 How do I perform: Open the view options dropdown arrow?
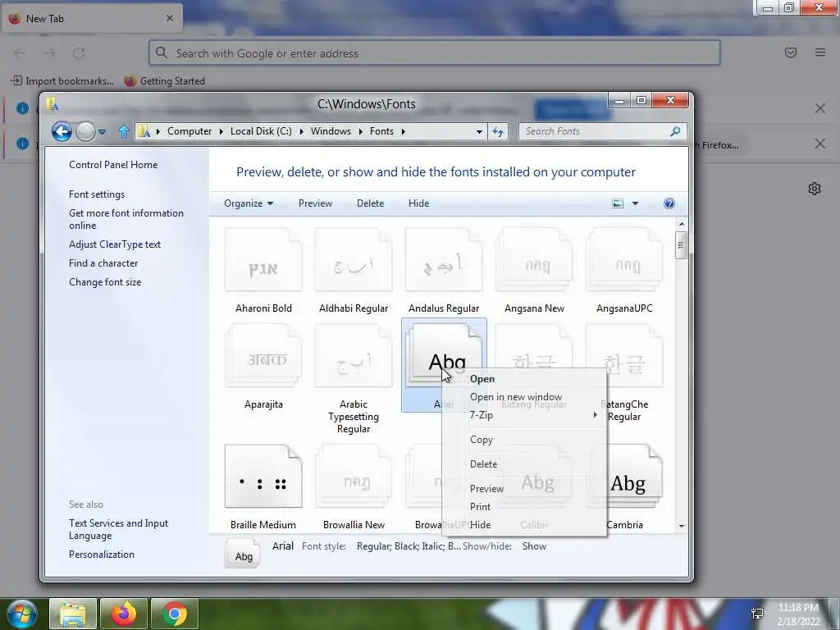point(635,203)
